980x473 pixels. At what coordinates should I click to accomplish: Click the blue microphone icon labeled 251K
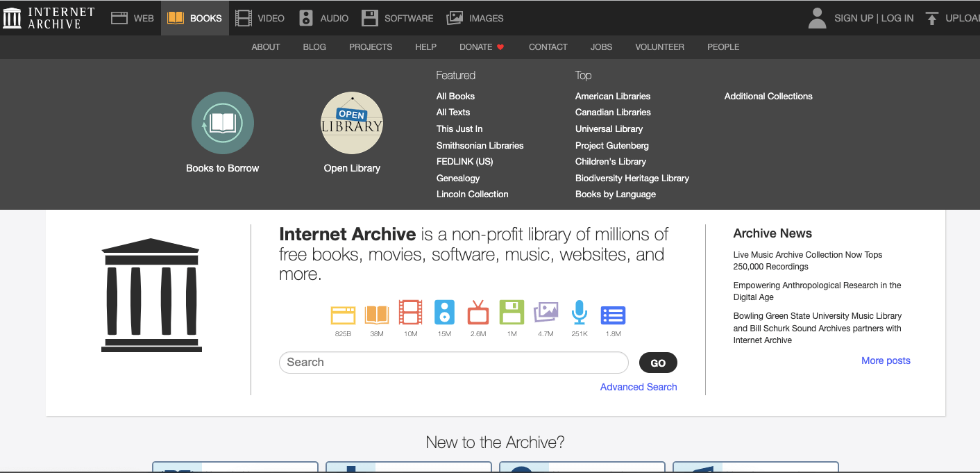(x=580, y=313)
